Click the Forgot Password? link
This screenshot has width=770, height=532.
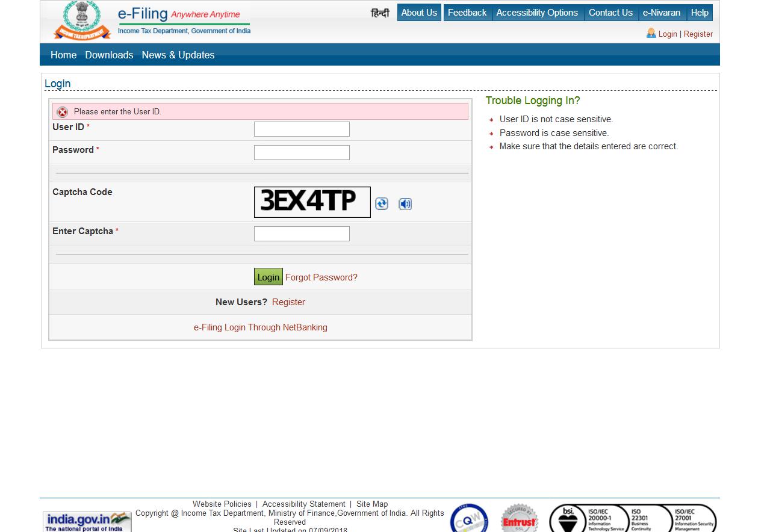tap(321, 277)
